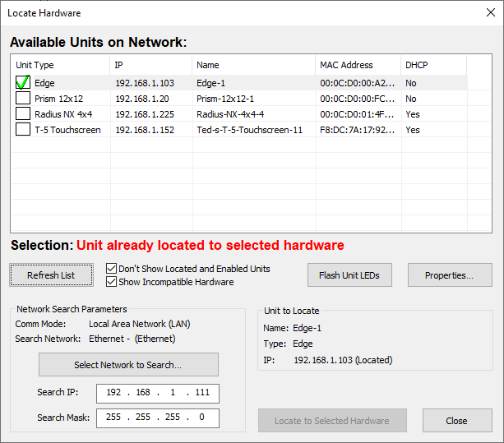Click DHCP value No in Prism row

[411, 99]
